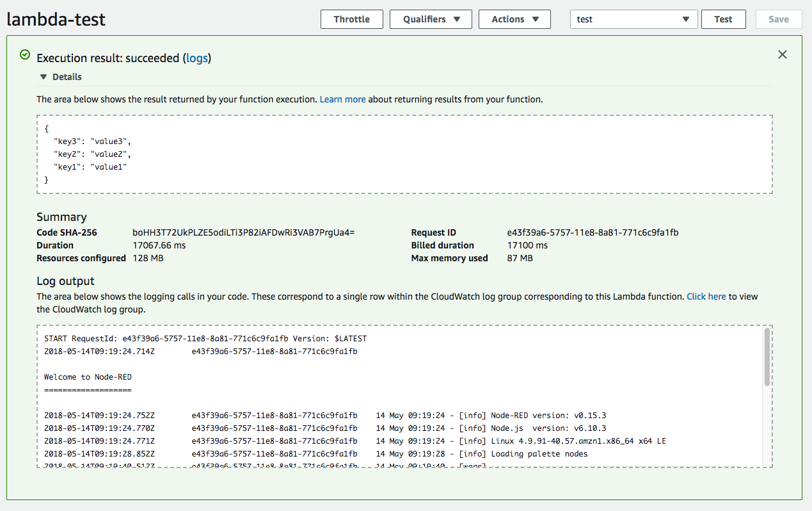Collapse the Details section triangle

[44, 77]
